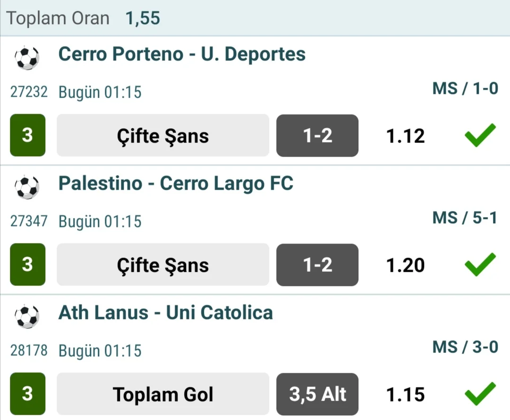510x420 pixels.
Task: Tap the 1-2 selection for Palestino match
Action: point(317,265)
